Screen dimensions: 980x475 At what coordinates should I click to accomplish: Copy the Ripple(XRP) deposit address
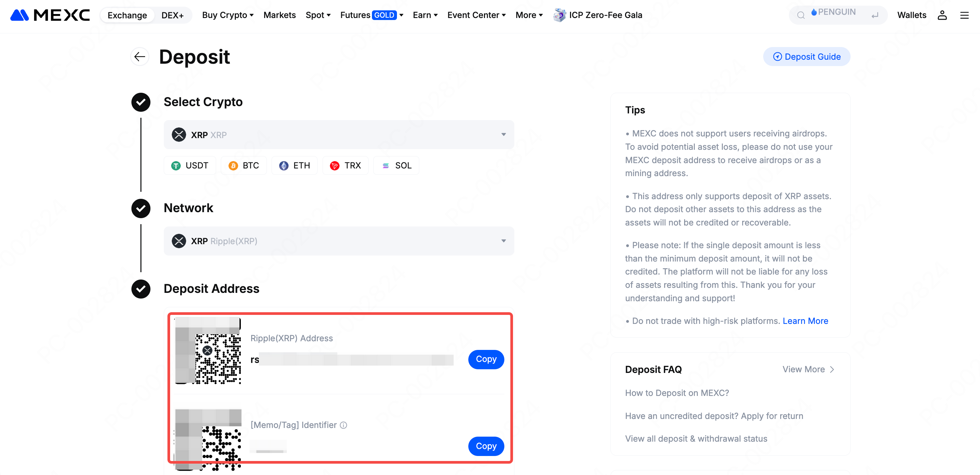pos(486,359)
